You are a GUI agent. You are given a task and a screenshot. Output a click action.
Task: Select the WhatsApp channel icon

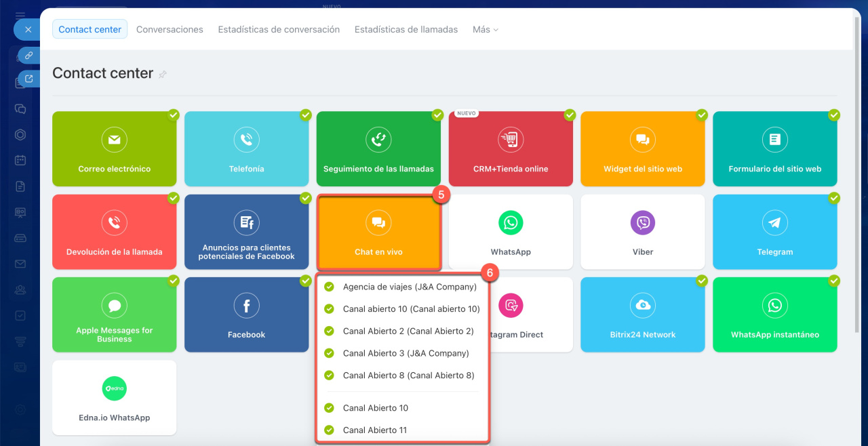click(511, 223)
